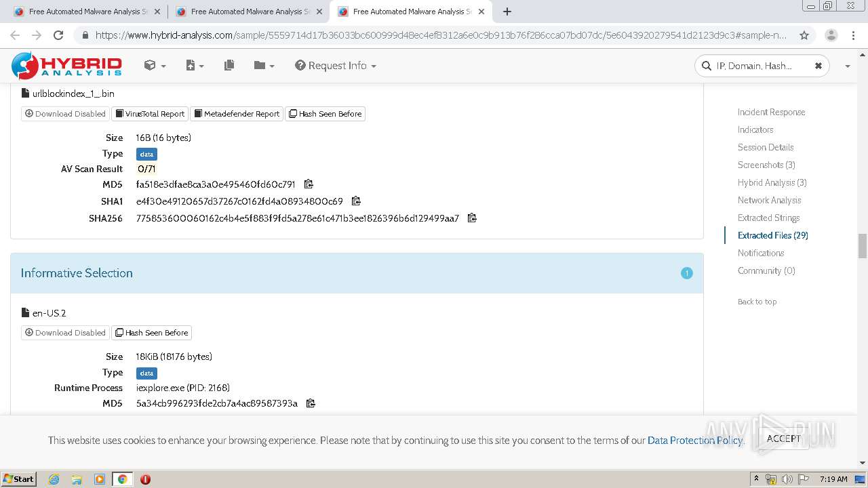Close the first browser tab

click(x=157, y=12)
